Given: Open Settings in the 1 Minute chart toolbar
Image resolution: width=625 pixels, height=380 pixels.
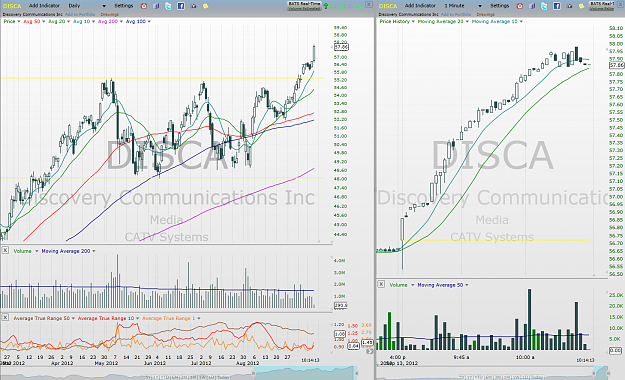Looking at the screenshot, I should point(499,6).
